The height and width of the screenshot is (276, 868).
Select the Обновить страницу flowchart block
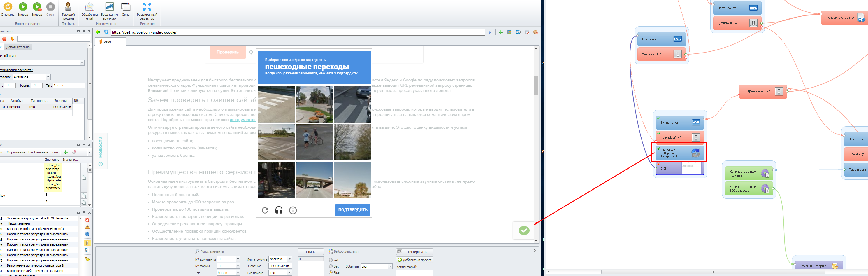pyautogui.click(x=844, y=18)
